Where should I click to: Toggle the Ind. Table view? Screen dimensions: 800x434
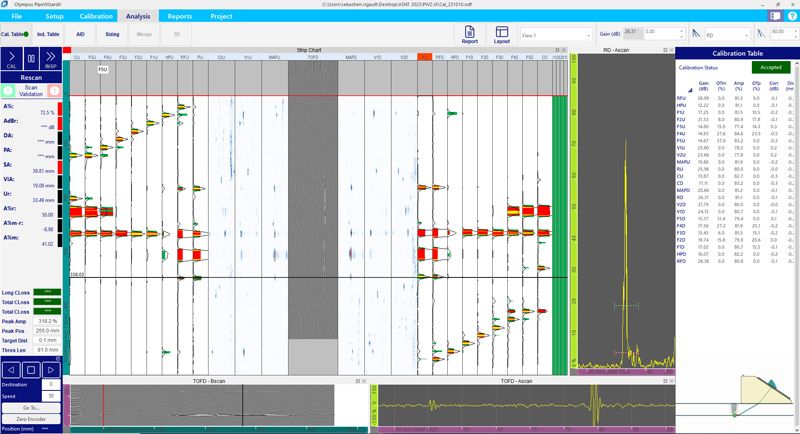click(48, 33)
